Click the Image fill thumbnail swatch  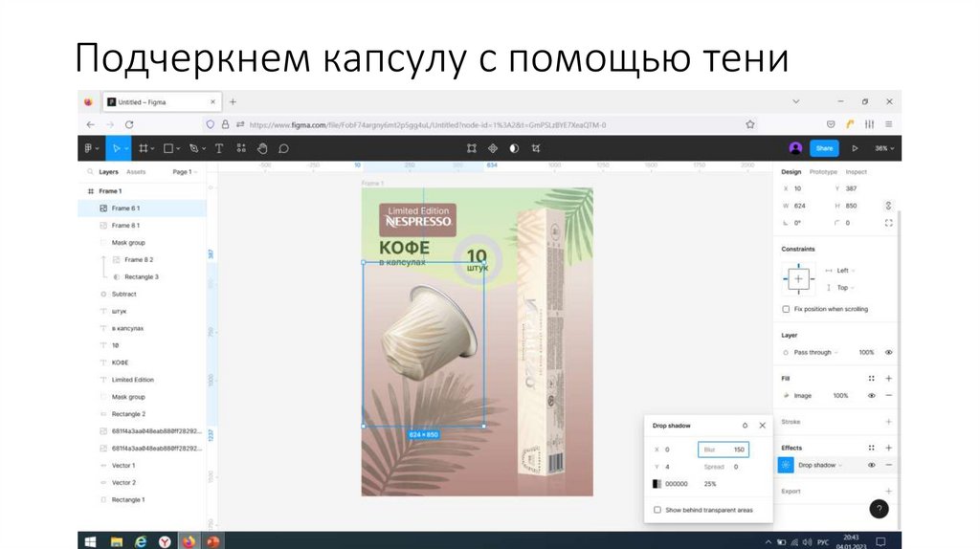786,395
